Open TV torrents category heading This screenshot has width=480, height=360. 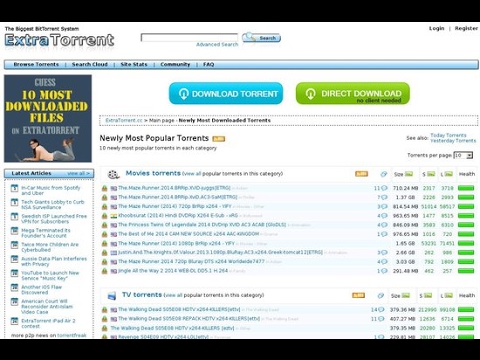142,295
